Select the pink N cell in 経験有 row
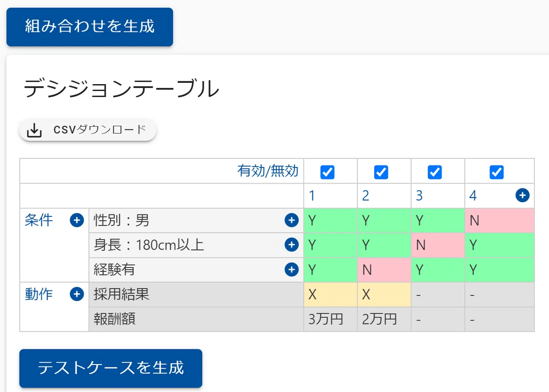Image resolution: width=549 pixels, height=392 pixels. click(384, 270)
